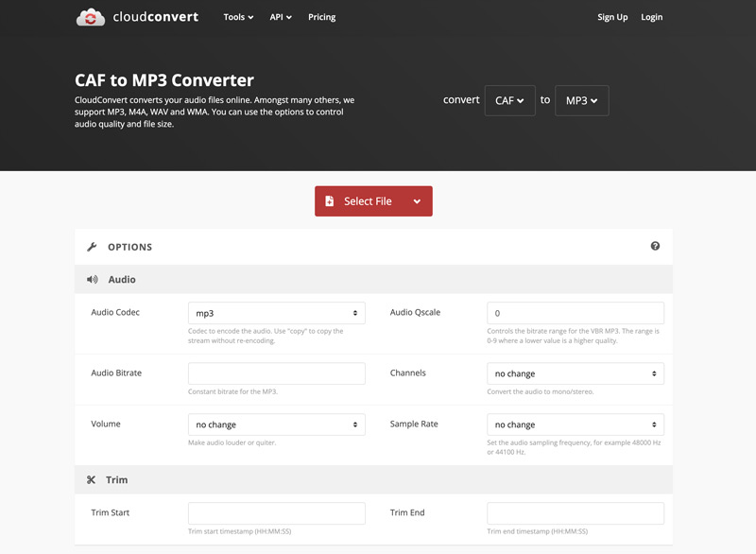Click the help question mark icon

tap(655, 246)
